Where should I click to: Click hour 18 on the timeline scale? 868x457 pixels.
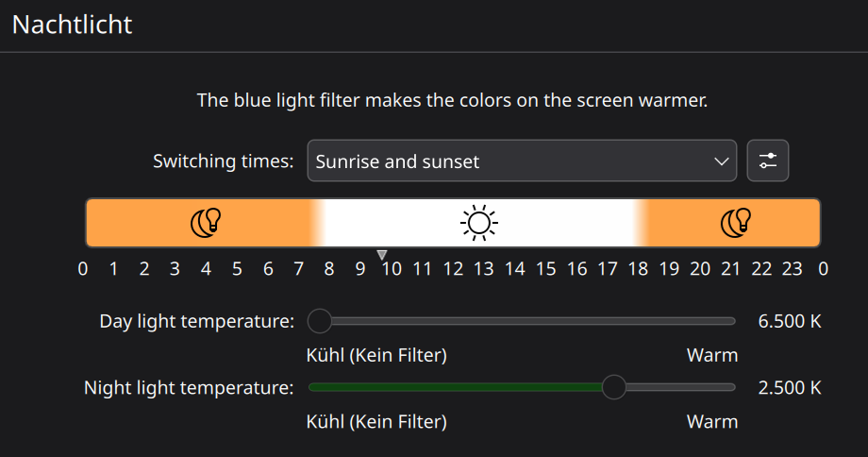click(638, 269)
